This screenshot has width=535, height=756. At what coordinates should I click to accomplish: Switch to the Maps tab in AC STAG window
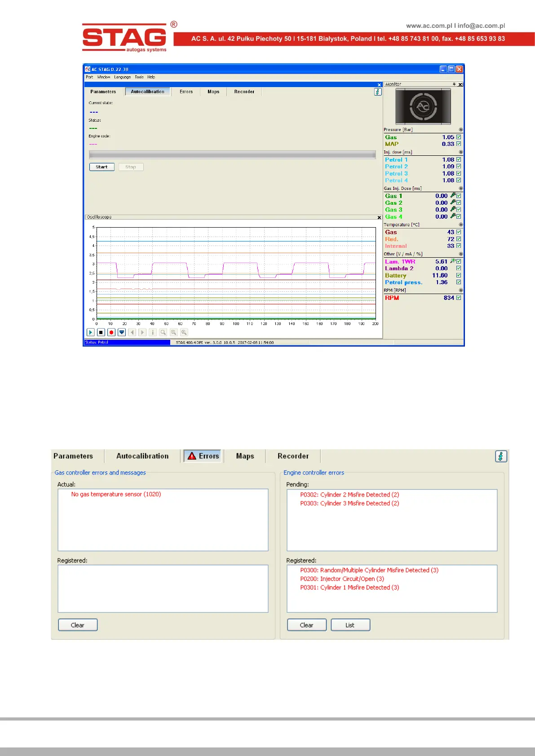[213, 92]
